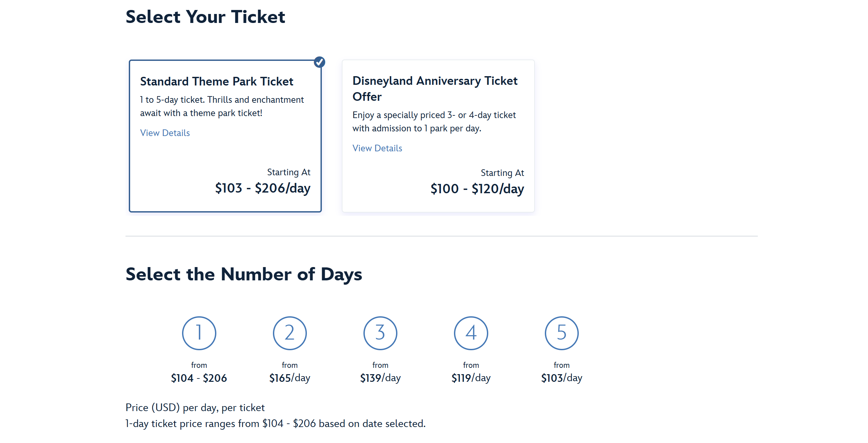Click the $103 - $206/day price
Screen dimensions: 868x443
click(263, 188)
